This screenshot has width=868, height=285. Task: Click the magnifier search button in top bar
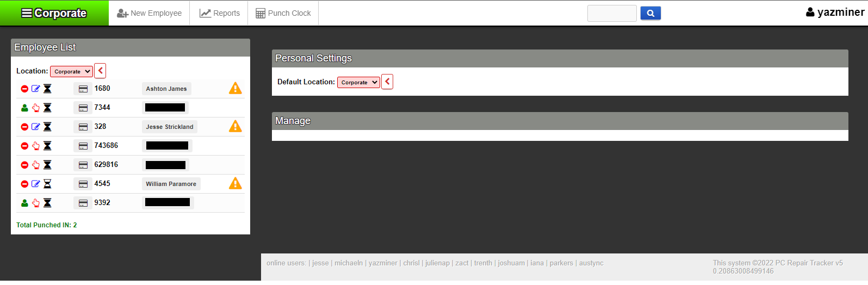click(650, 13)
